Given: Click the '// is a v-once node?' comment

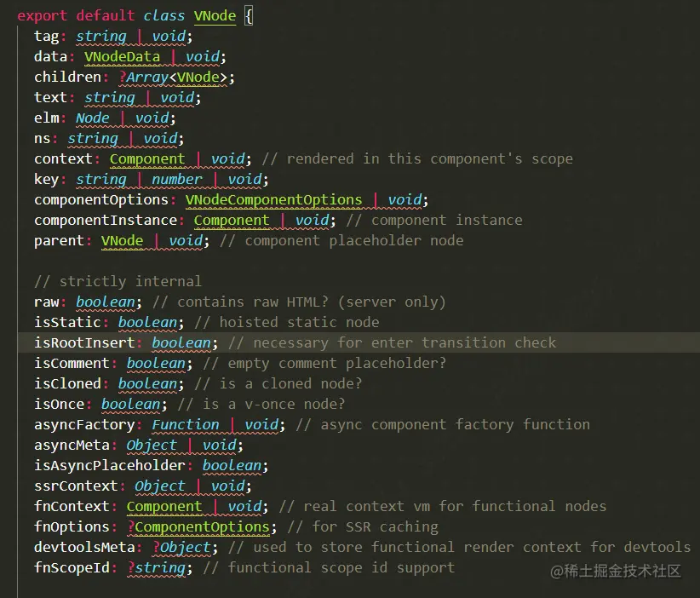Looking at the screenshot, I should [x=261, y=404].
